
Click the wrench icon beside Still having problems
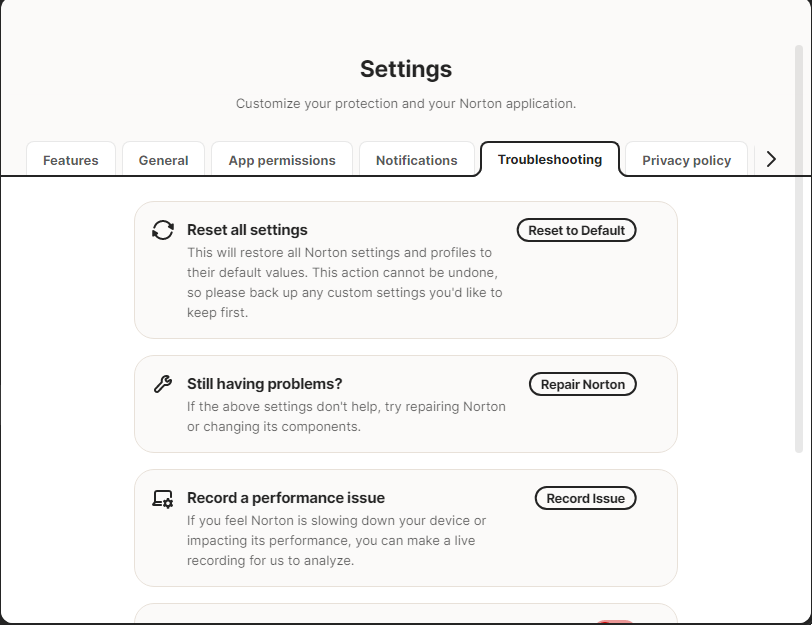163,384
